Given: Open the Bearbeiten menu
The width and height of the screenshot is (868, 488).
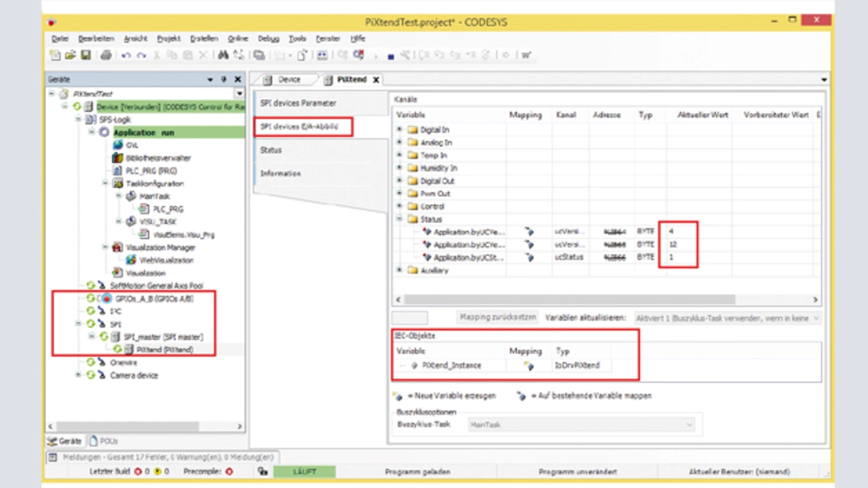Looking at the screenshot, I should [96, 39].
